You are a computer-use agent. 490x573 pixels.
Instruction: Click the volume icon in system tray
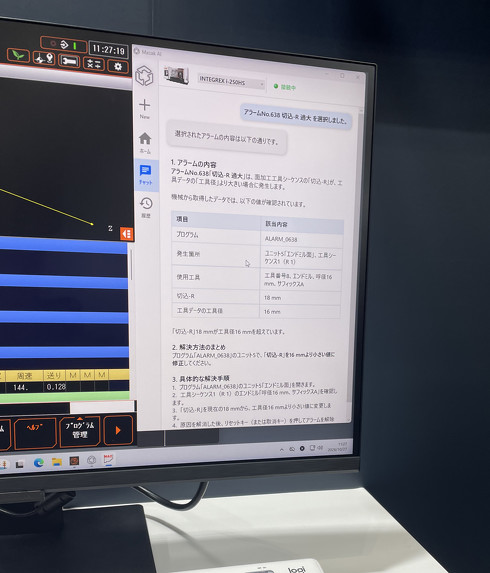(x=320, y=447)
